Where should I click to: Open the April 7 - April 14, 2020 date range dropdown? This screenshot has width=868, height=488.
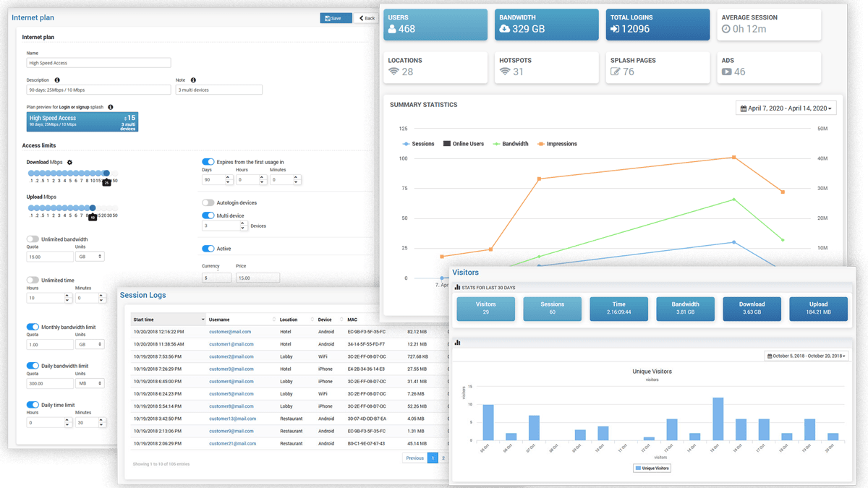pos(786,108)
